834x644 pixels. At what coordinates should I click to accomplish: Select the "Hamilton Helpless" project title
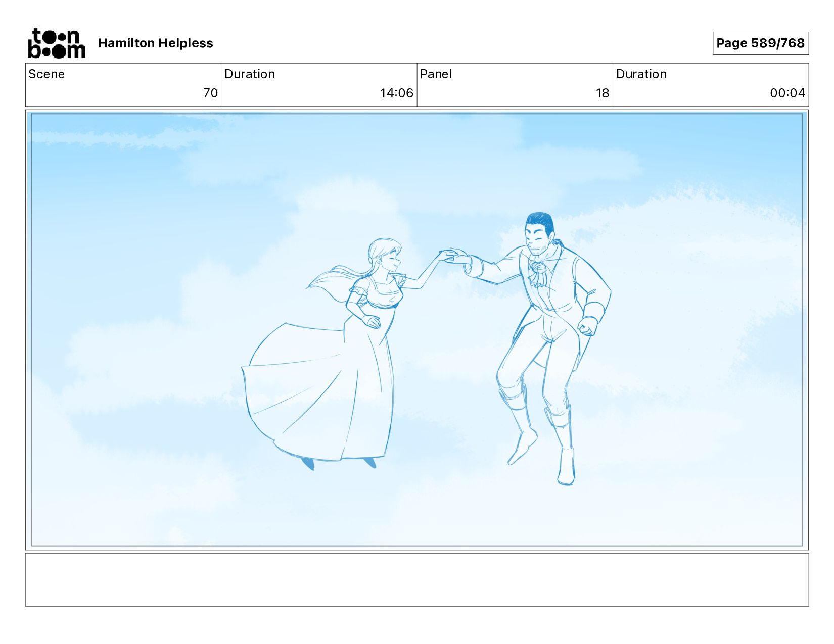click(156, 43)
